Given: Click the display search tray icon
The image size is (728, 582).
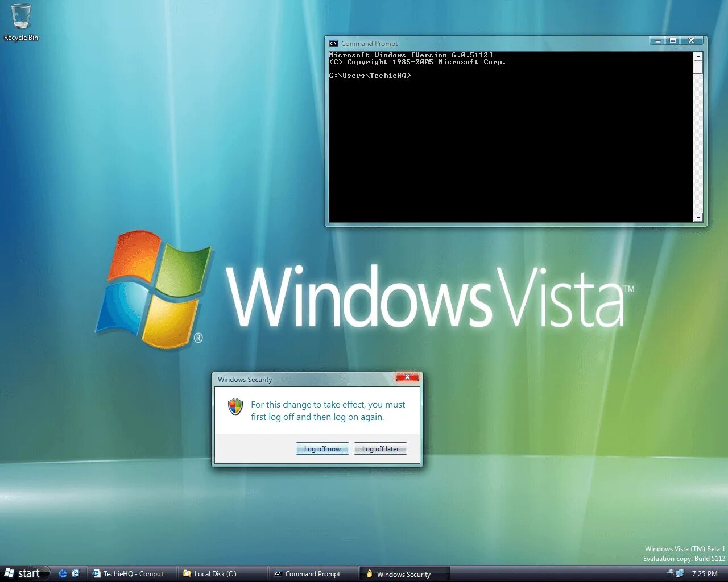Looking at the screenshot, I should pyautogui.click(x=670, y=572).
